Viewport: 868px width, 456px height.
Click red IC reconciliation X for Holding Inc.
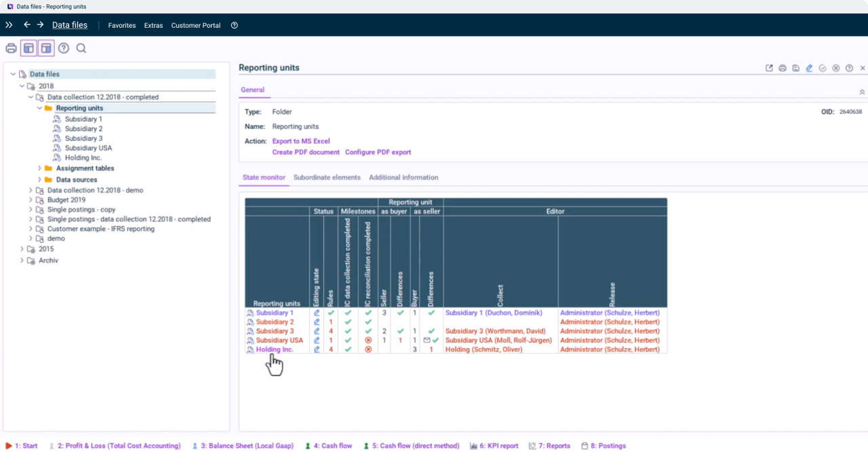(368, 349)
